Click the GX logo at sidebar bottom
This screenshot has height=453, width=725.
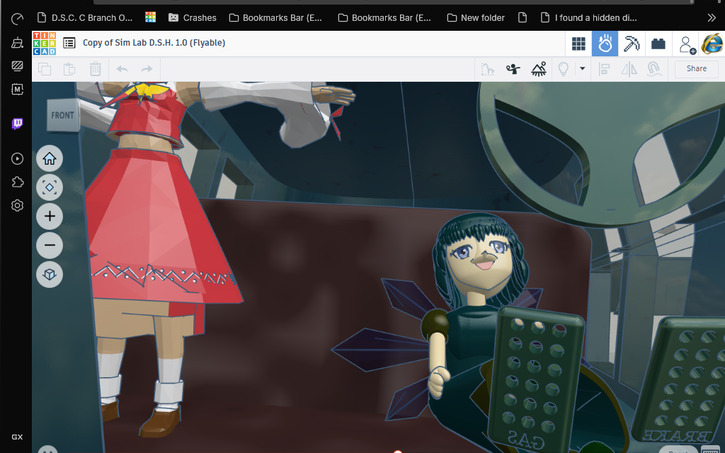pyautogui.click(x=17, y=437)
